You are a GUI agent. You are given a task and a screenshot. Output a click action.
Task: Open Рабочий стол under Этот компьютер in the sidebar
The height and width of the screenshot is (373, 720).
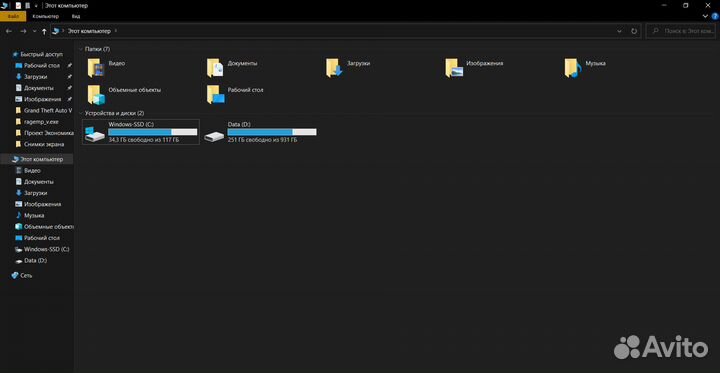(38, 238)
